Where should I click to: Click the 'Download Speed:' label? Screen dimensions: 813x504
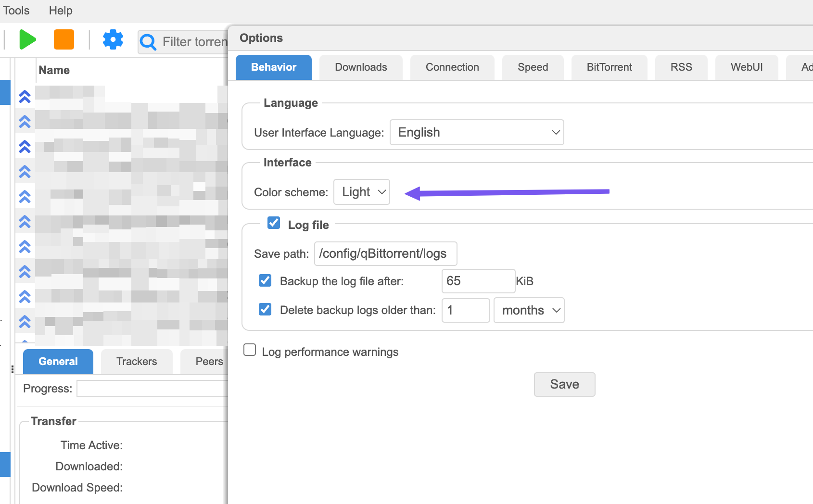point(77,488)
